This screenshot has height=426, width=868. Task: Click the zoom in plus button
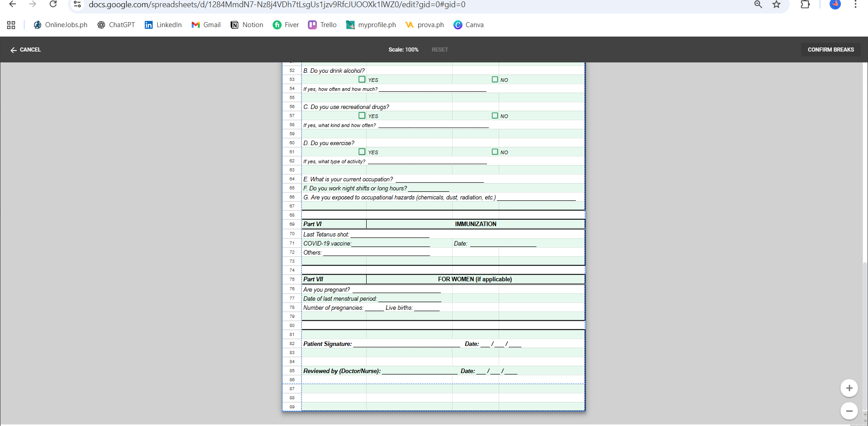(849, 388)
